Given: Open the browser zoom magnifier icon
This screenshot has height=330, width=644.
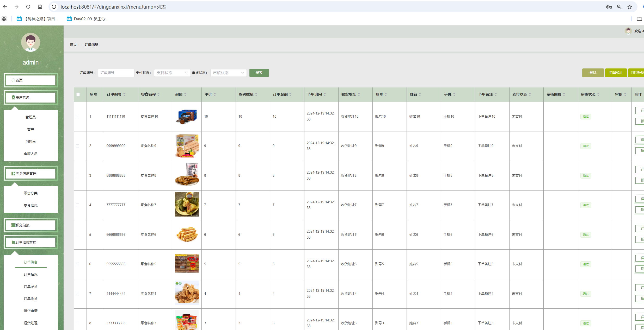Looking at the screenshot, I should (619, 7).
